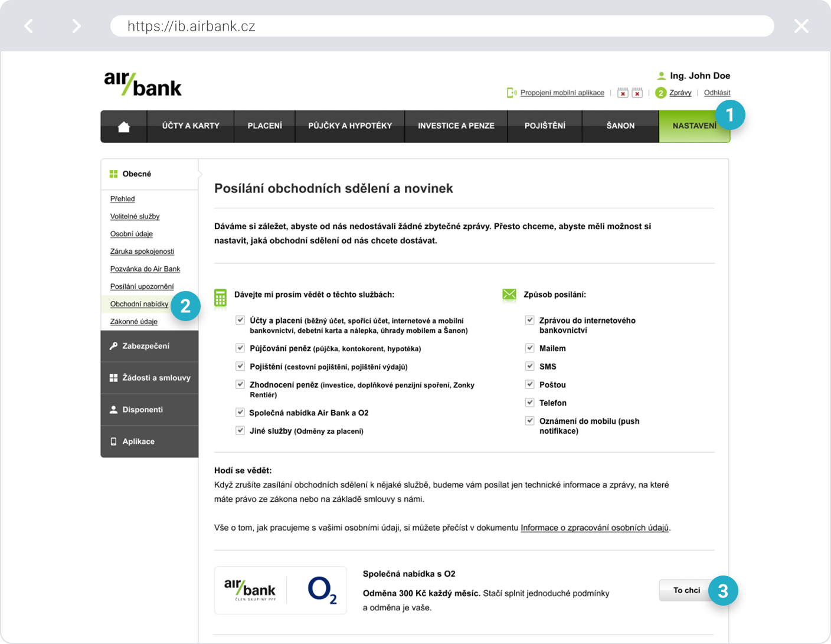Open the Pojištění menu
Image resolution: width=831 pixels, height=644 pixels.
tap(545, 126)
